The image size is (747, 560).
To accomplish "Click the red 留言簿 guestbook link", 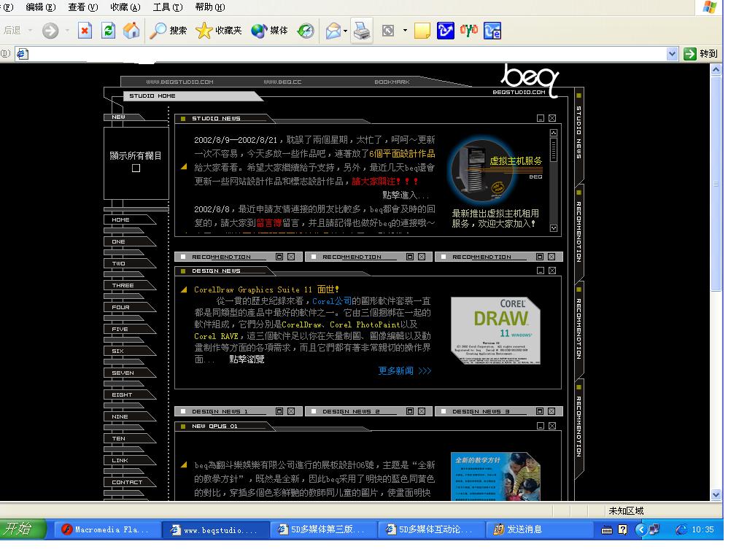I will pos(269,223).
